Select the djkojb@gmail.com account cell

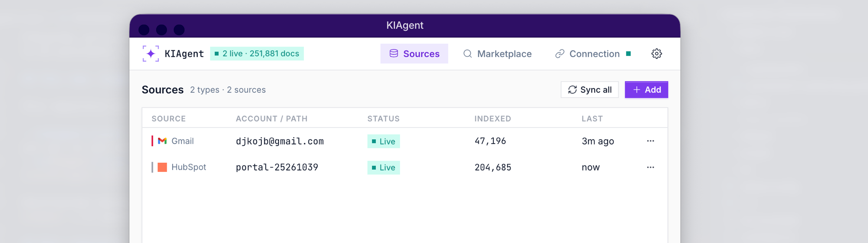[279, 141]
